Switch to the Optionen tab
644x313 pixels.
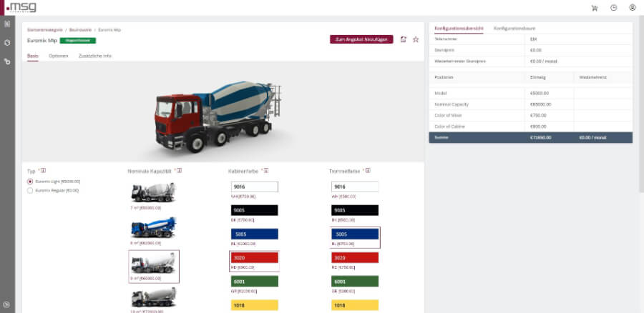tap(59, 56)
